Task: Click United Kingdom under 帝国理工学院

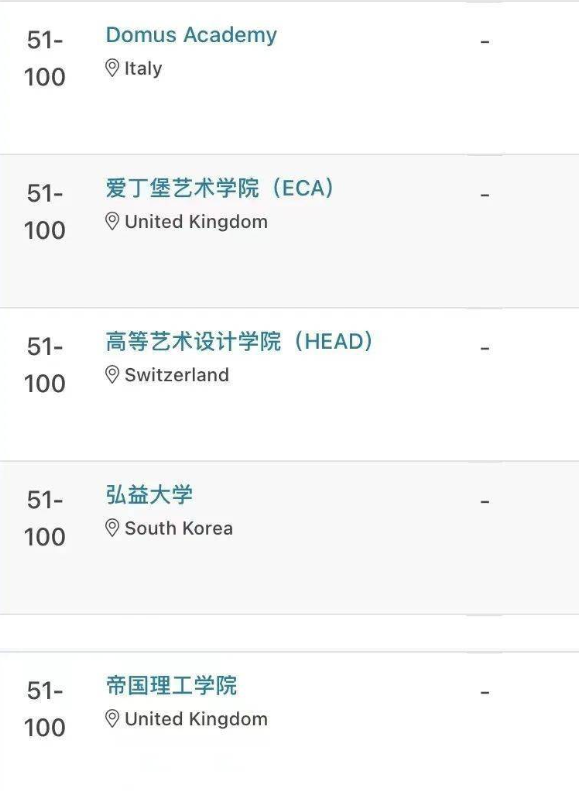Action: point(196,719)
